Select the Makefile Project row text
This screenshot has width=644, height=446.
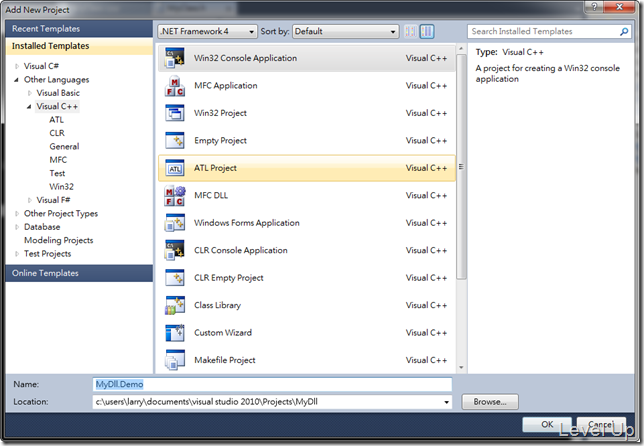(225, 360)
